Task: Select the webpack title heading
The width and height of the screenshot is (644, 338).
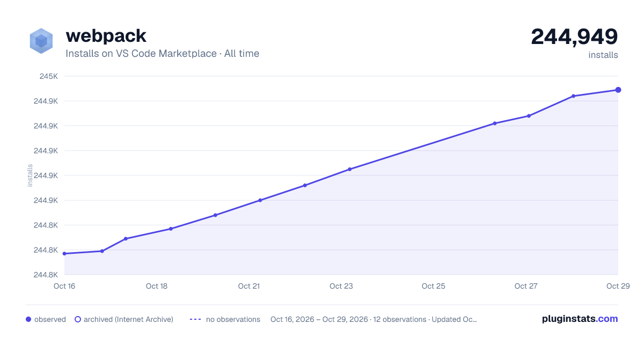Action: coord(106,35)
